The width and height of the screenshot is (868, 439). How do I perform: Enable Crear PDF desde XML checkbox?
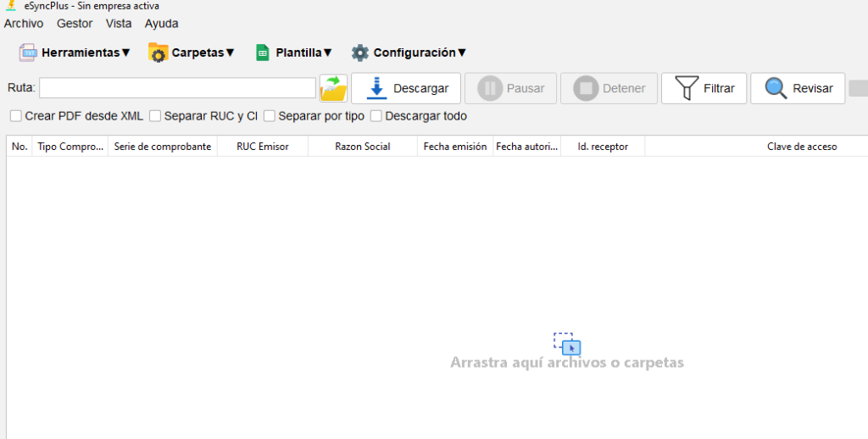point(16,116)
